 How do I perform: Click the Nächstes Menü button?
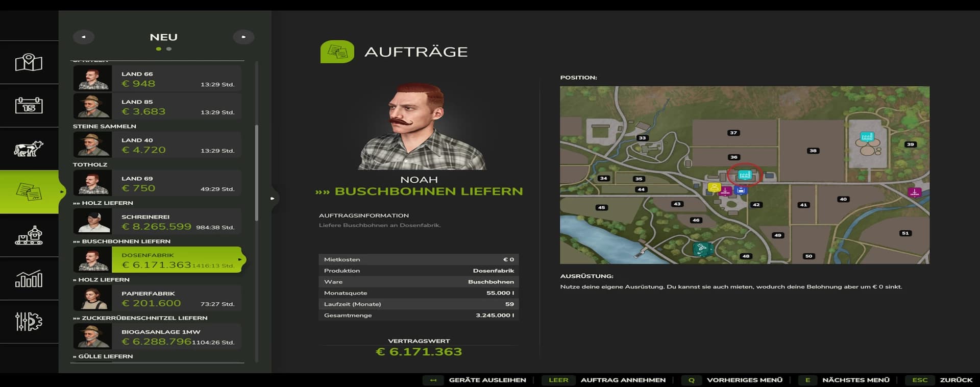click(843, 380)
